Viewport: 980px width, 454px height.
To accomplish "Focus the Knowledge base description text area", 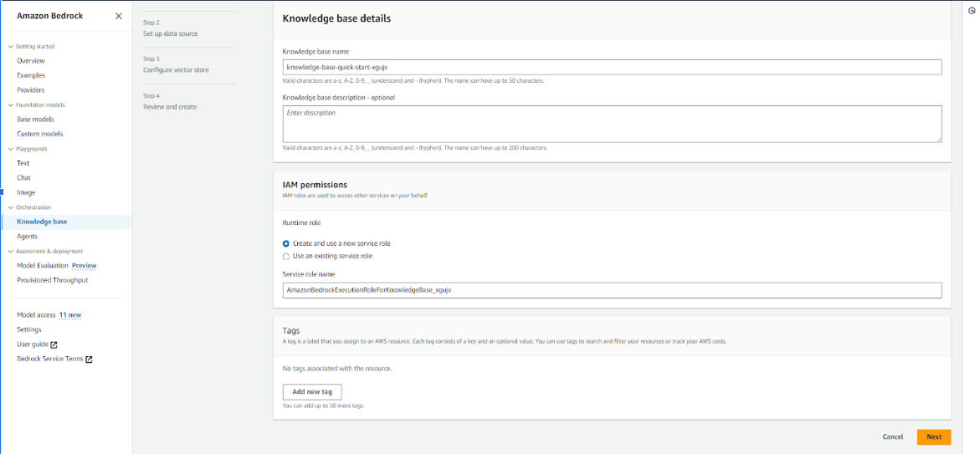I will tap(612, 124).
